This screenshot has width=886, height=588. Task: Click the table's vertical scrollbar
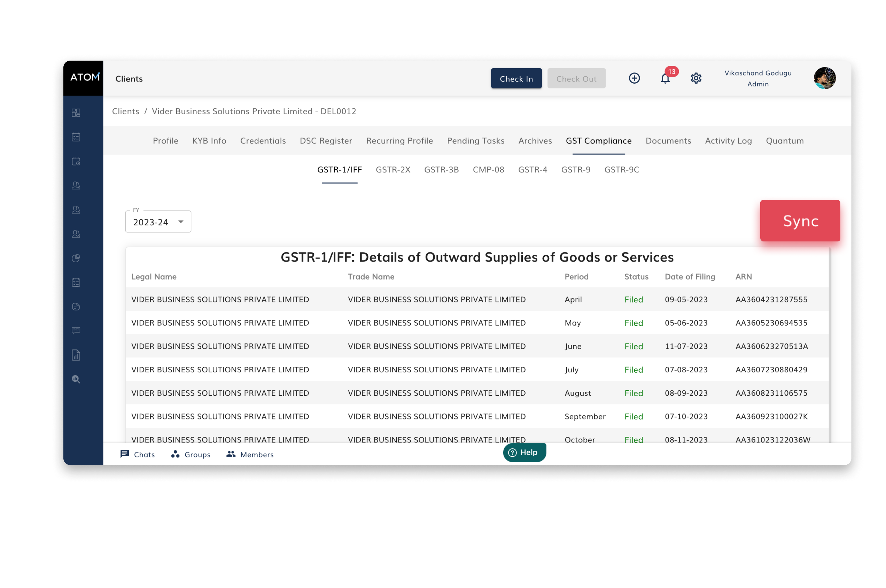coord(830,345)
